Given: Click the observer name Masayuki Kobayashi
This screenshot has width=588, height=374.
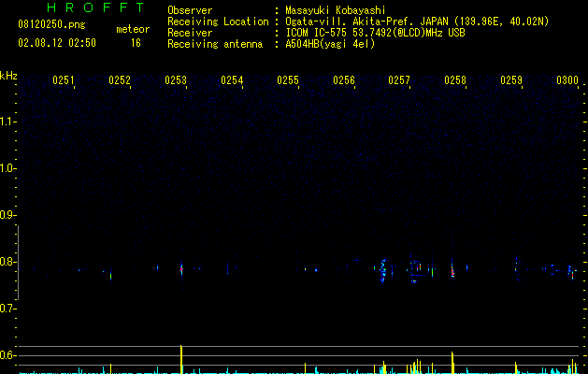Looking at the screenshot, I should [336, 10].
